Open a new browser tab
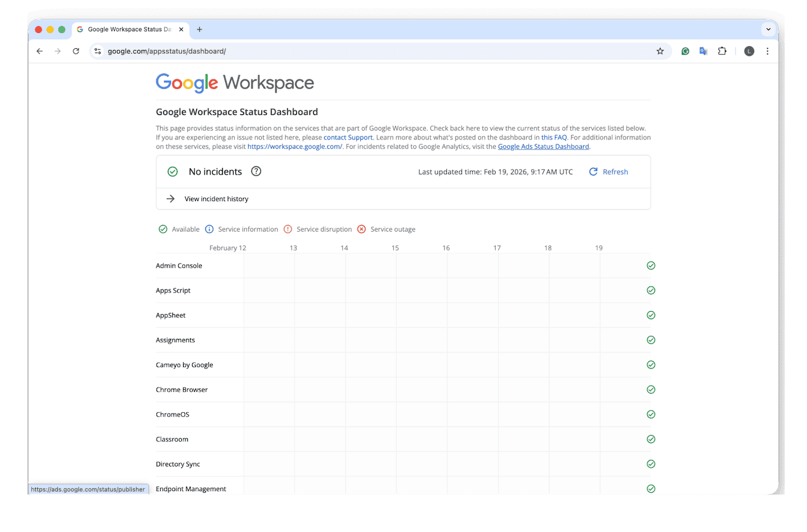This screenshot has width=807, height=532. click(199, 29)
